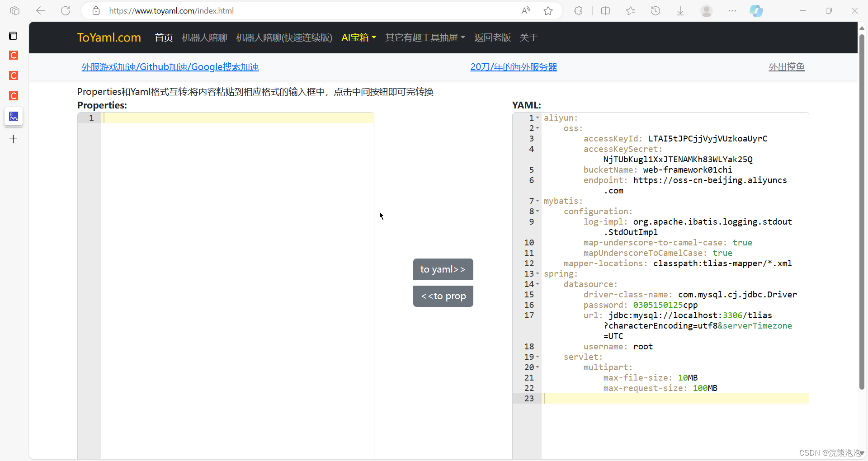View site information lock icon

click(95, 10)
